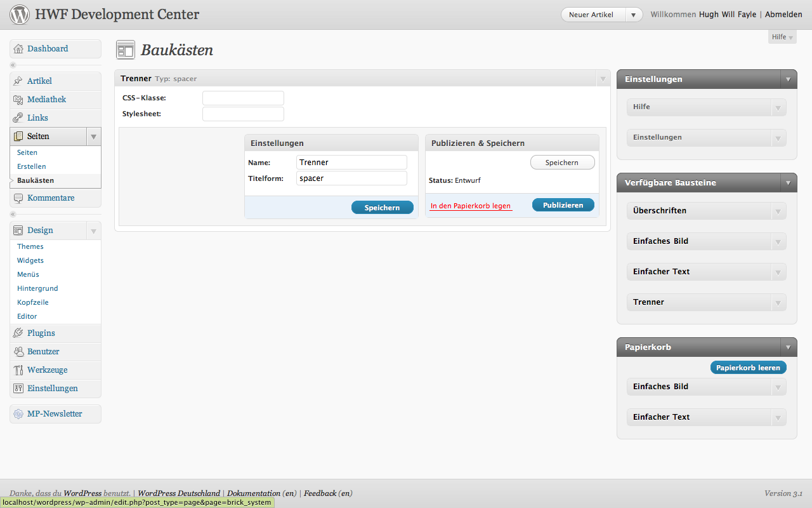
Task: Open the Editor submenu item
Action: coord(27,316)
